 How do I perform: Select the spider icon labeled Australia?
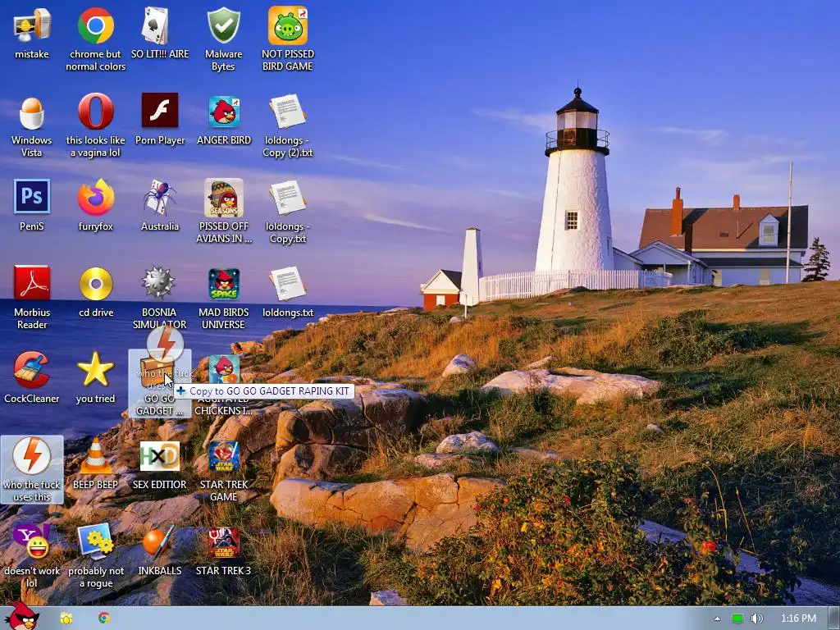(160, 197)
